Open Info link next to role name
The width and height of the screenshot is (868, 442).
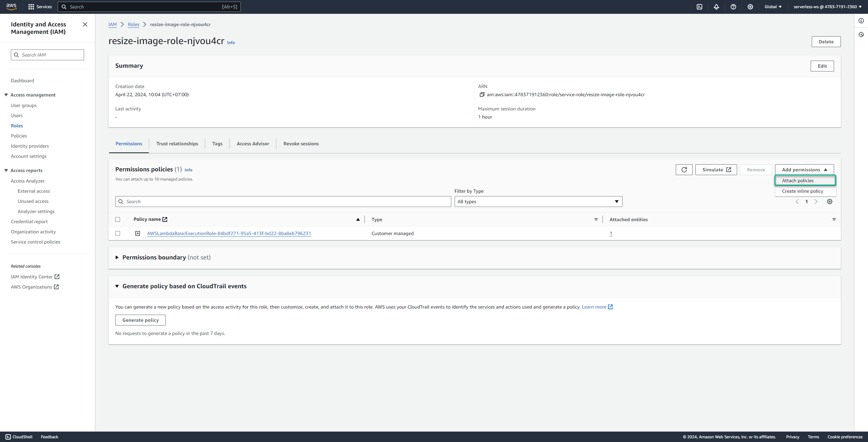coord(231,43)
